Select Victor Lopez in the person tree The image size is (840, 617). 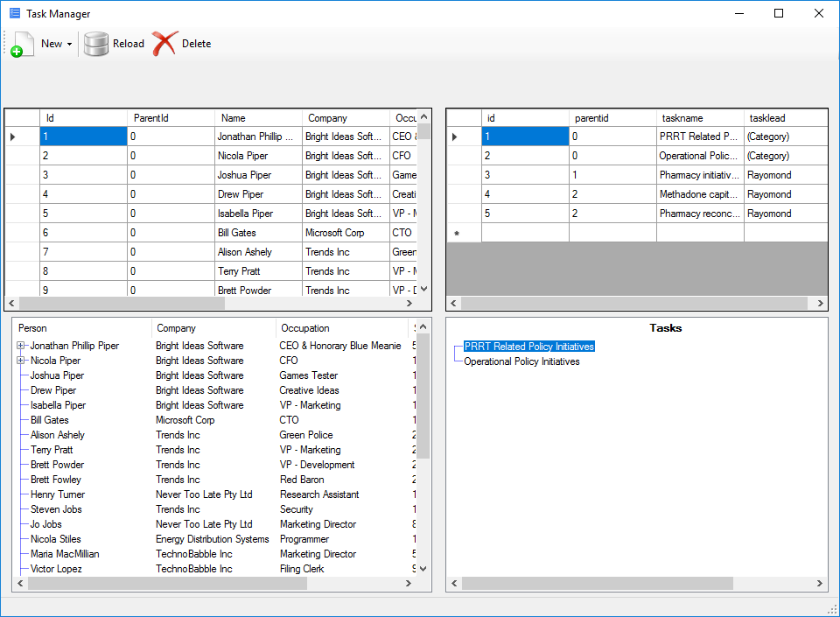click(56, 569)
